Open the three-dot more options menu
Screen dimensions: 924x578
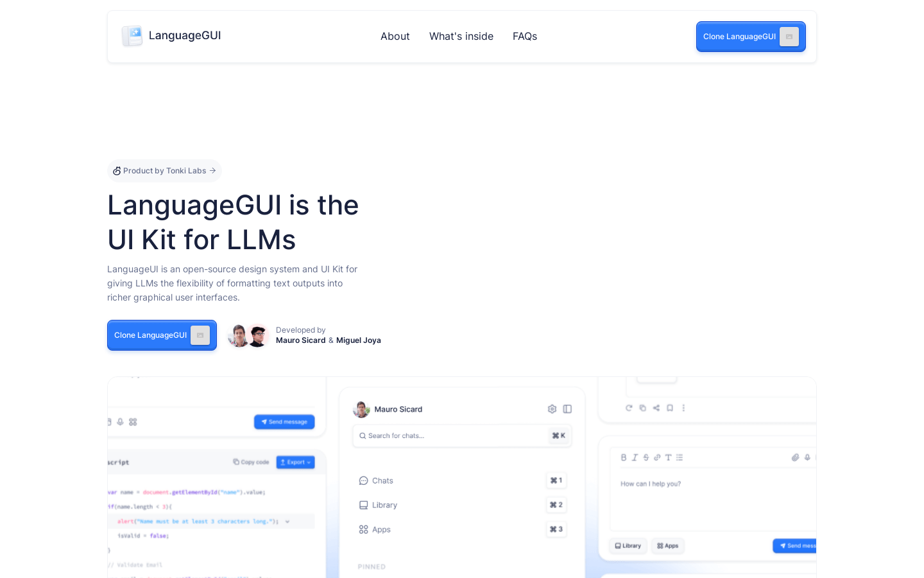(x=683, y=408)
